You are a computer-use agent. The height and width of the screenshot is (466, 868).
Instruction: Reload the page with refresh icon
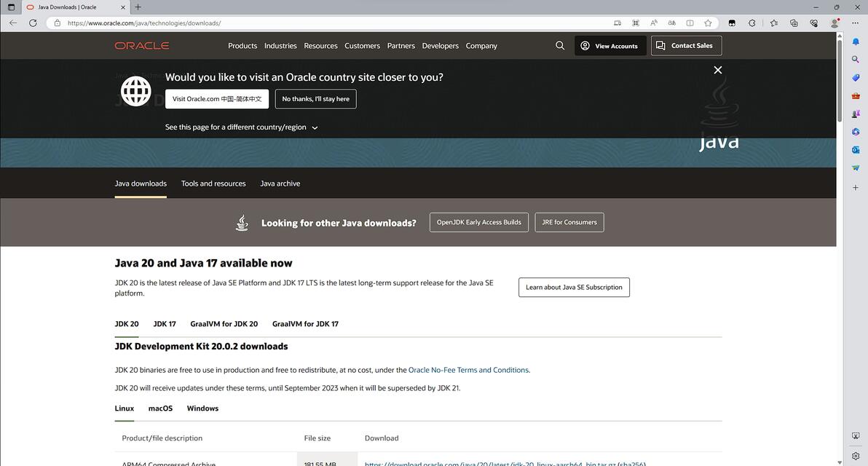pyautogui.click(x=33, y=23)
